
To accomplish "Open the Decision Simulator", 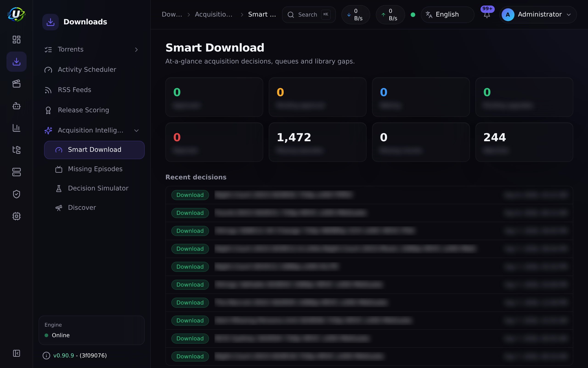I will click(x=94, y=188).
